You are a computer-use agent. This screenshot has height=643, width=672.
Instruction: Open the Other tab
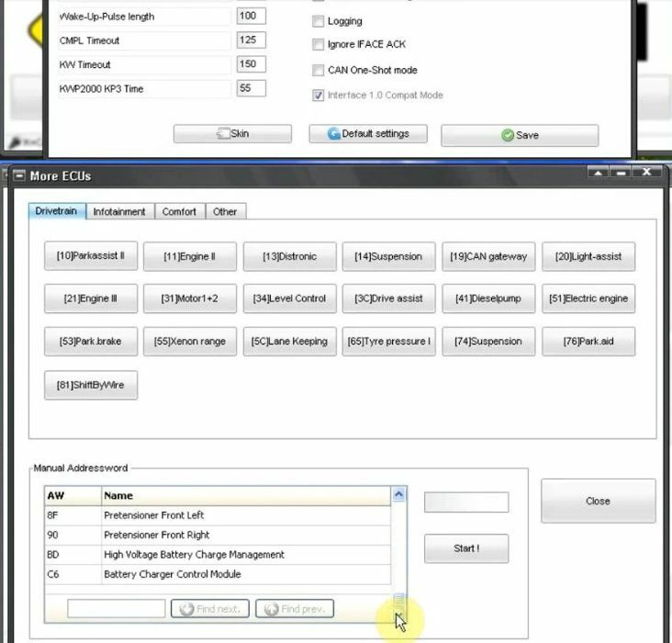tap(226, 211)
